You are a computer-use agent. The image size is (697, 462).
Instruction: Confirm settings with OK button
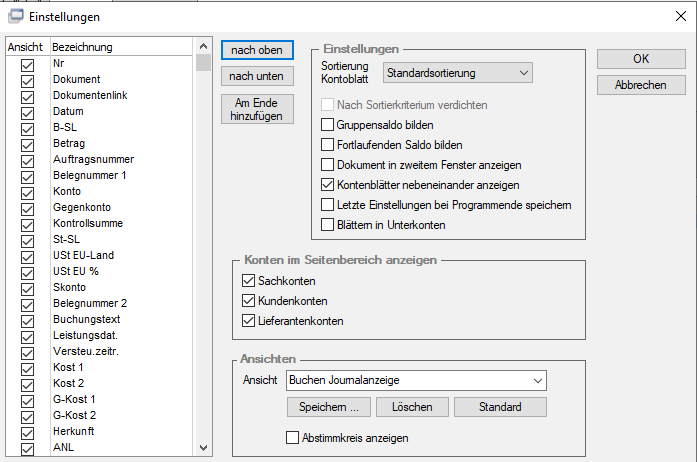(641, 59)
